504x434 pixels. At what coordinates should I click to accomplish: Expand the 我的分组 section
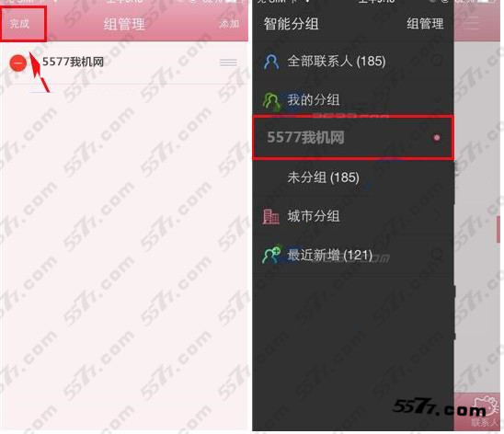pos(353,100)
